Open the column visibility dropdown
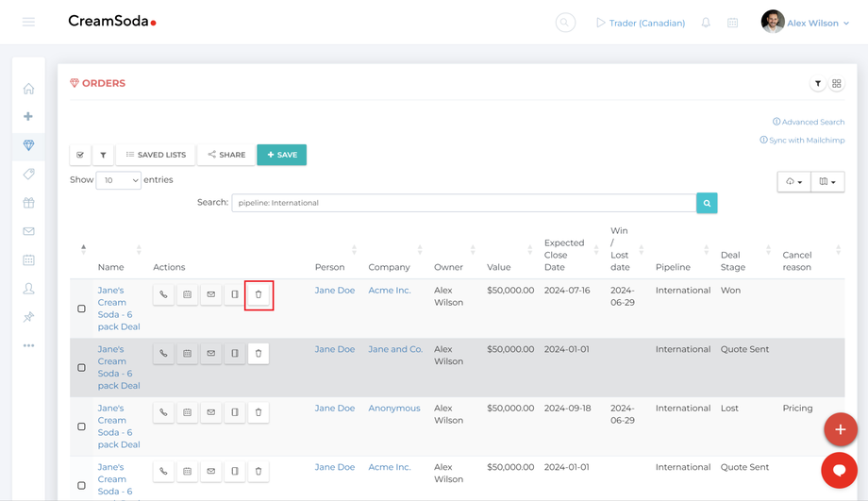The image size is (868, 501). coord(827,182)
